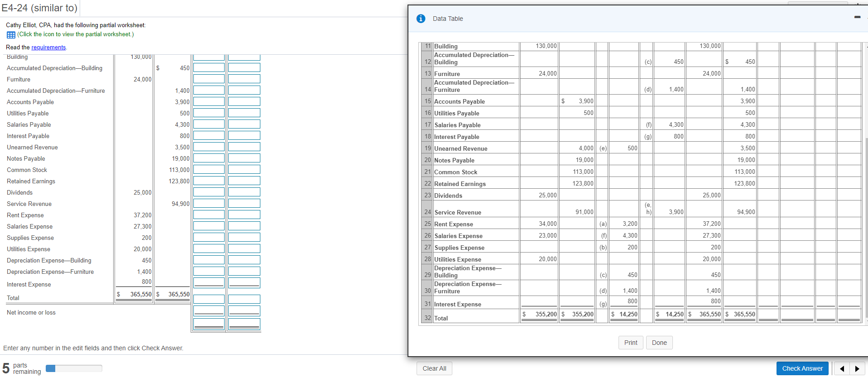Select second input for Net income or loss
This screenshot has height=377, width=868.
244,310
